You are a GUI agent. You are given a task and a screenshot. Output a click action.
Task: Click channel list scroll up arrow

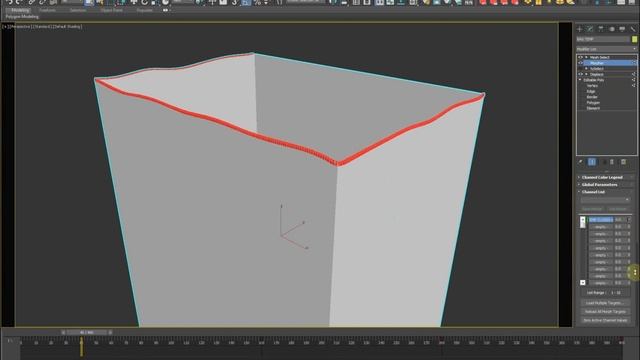(582, 220)
